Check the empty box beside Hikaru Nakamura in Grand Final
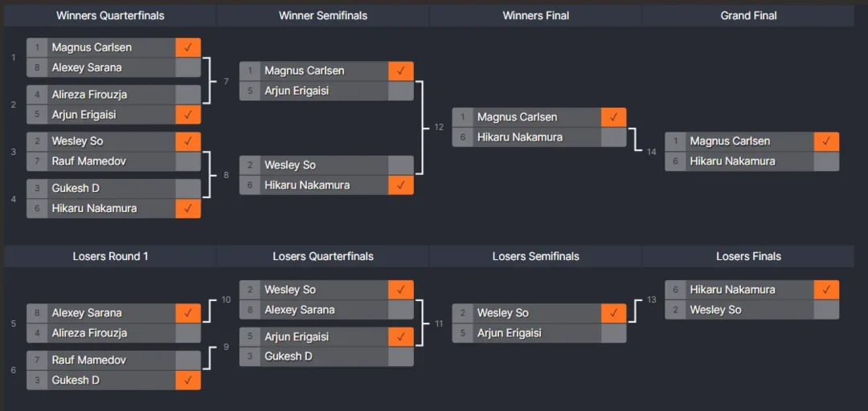Image resolution: width=868 pixels, height=411 pixels. coord(826,161)
